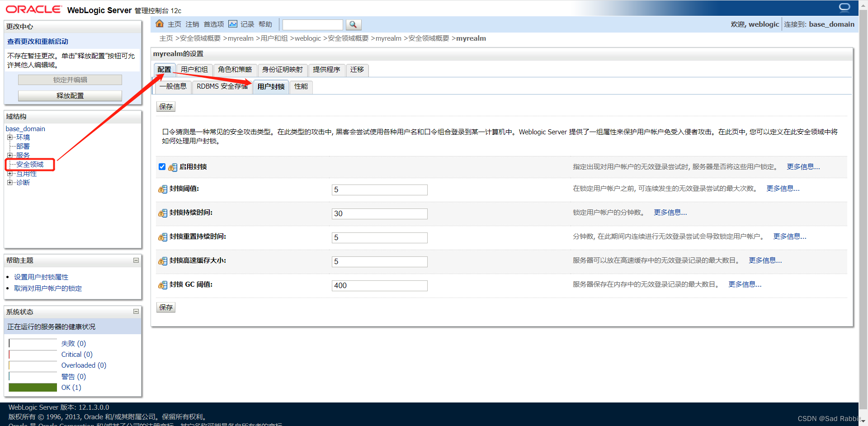This screenshot has height=426, width=868.
Task: Click the 释放配置 button
Action: (x=70, y=96)
